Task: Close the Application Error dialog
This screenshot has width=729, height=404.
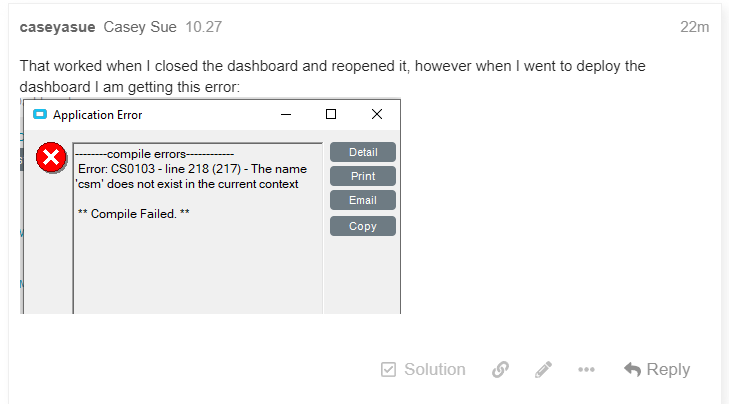Action: pyautogui.click(x=376, y=115)
